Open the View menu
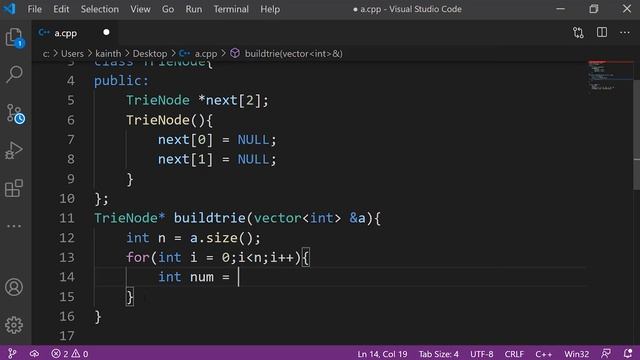640x360 pixels. pyautogui.click(x=140, y=9)
